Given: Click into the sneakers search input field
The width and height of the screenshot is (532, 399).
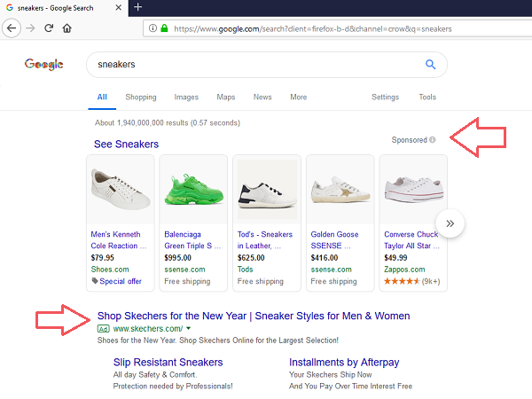Looking at the screenshot, I should tap(258, 65).
